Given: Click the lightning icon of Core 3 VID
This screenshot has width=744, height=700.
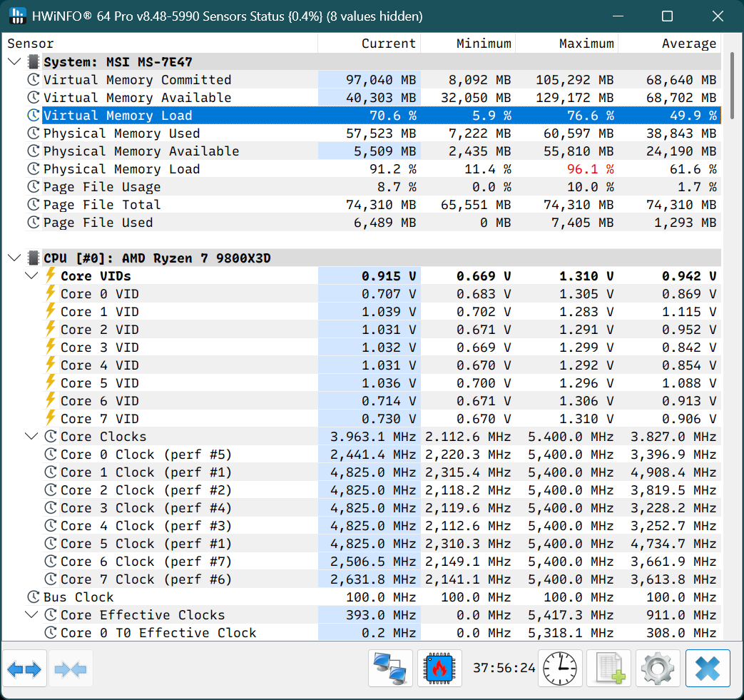Looking at the screenshot, I should point(51,347).
